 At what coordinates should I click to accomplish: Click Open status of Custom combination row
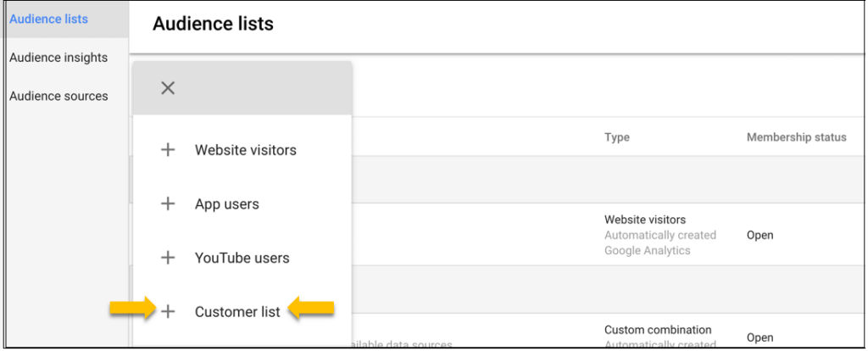[x=760, y=337]
